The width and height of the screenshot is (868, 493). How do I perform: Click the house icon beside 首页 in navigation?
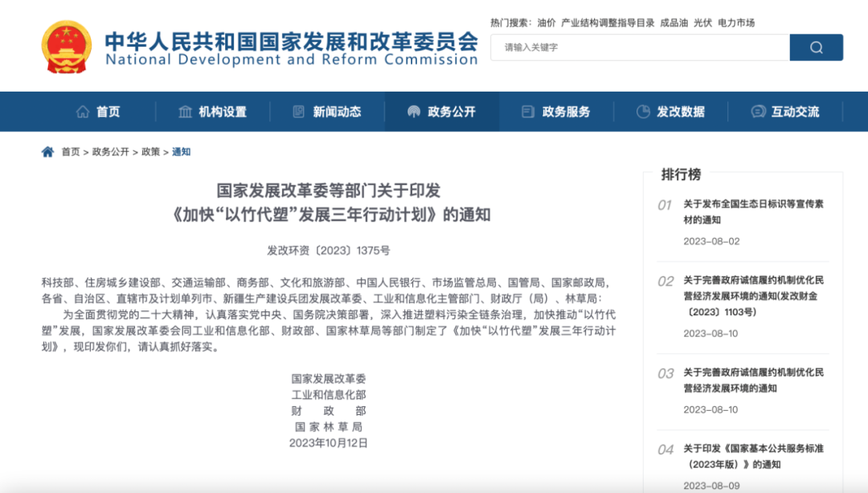[x=83, y=112]
